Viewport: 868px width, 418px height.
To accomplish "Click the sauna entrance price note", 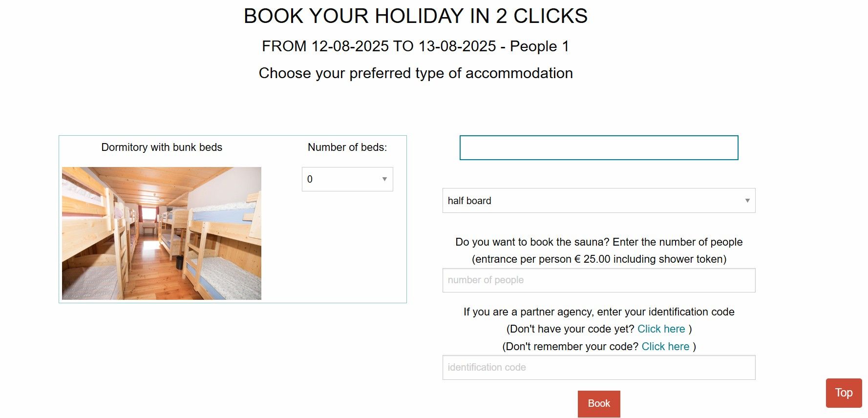I will click(x=598, y=259).
